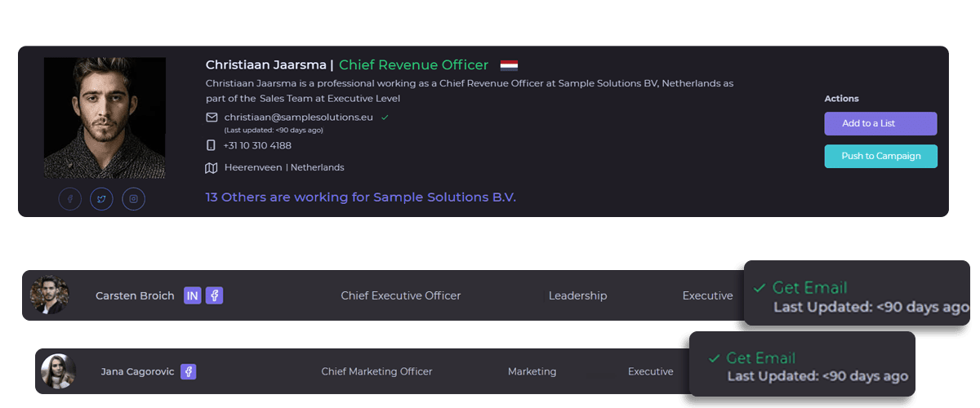Viewport: 980px width, 408px height.
Task: Click Christiaan Jaarsma's profile photo
Action: (x=105, y=118)
